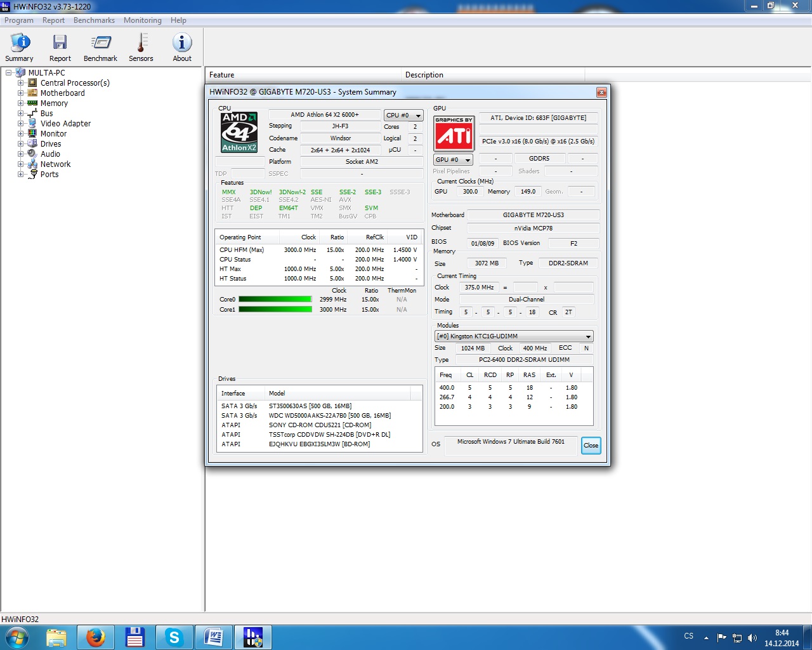This screenshot has width=812, height=650.
Task: Click the Drives tree icon
Action: (x=32, y=143)
